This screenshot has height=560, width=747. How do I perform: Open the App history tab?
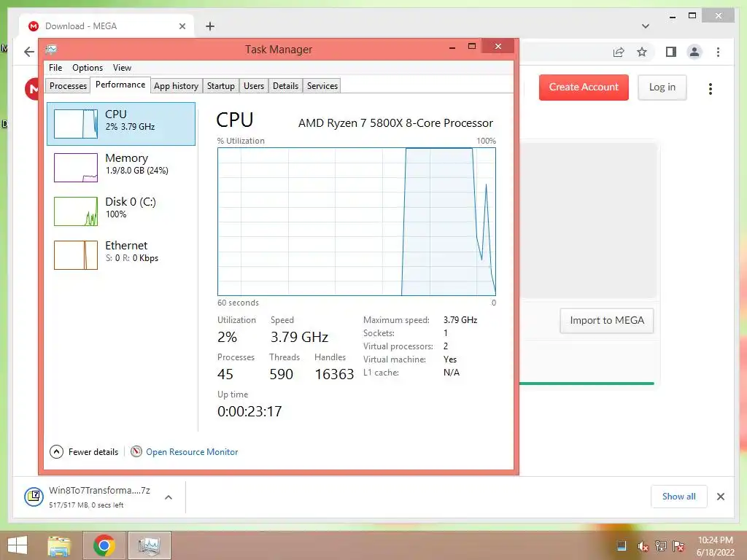point(176,86)
